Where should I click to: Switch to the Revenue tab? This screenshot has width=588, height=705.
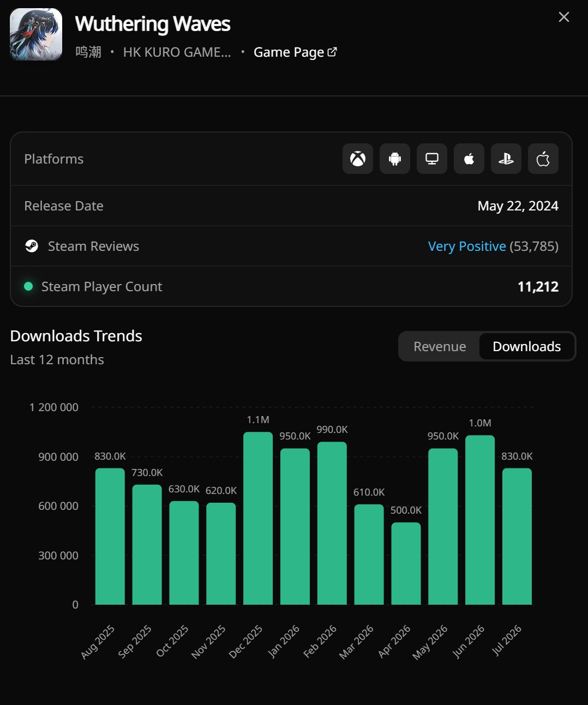pos(440,346)
